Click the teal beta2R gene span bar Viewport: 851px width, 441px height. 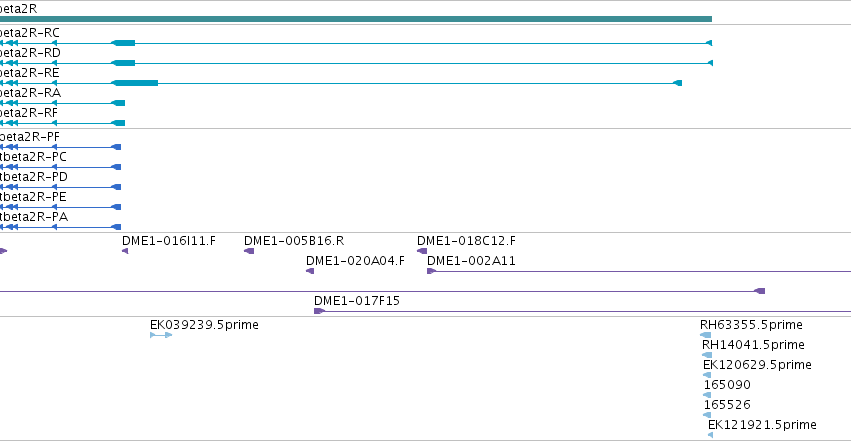point(355,19)
